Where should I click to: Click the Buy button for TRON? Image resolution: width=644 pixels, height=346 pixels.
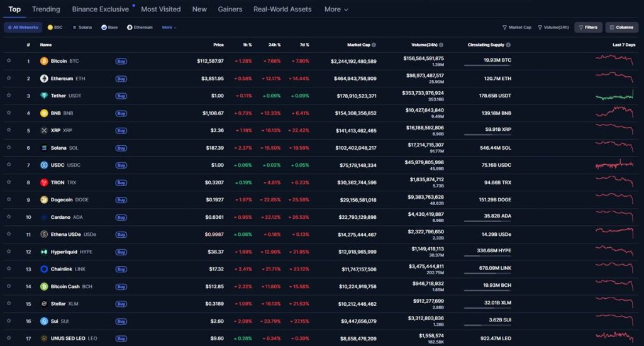pos(121,183)
